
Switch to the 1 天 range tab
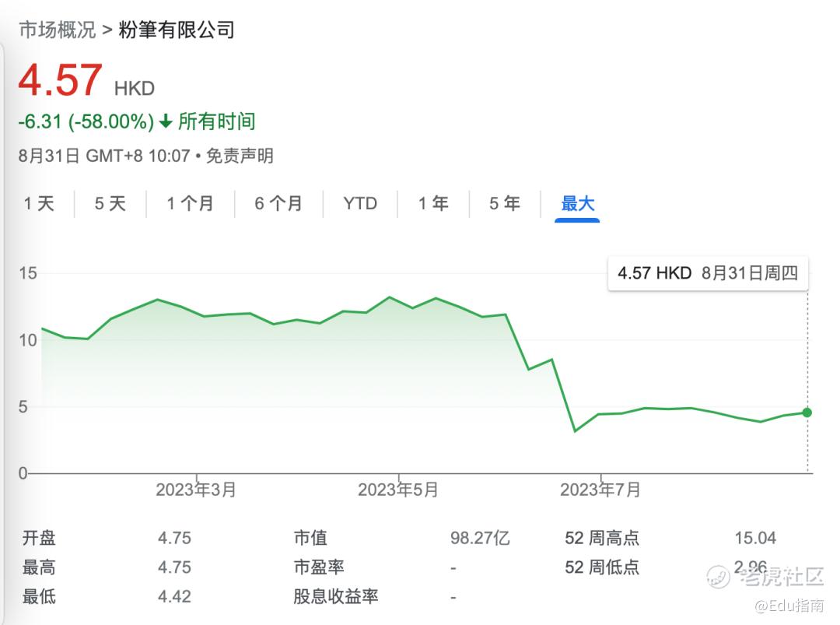point(39,204)
